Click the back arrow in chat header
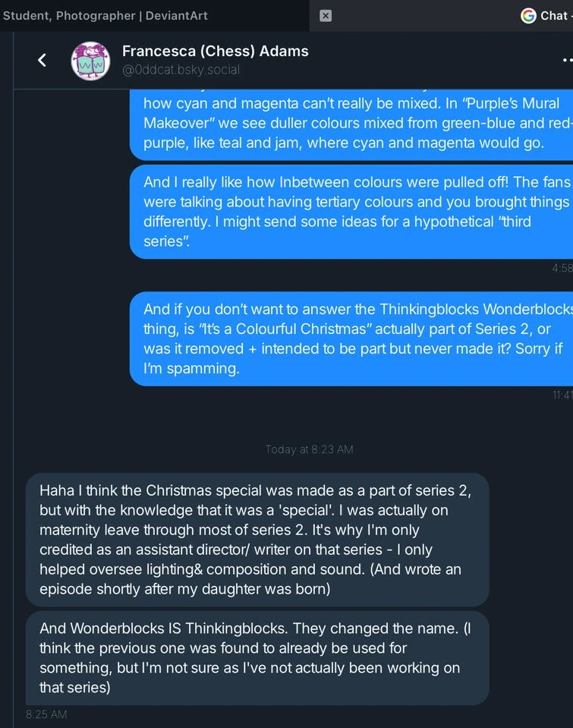Screen dimensions: 573x728 click(43, 60)
